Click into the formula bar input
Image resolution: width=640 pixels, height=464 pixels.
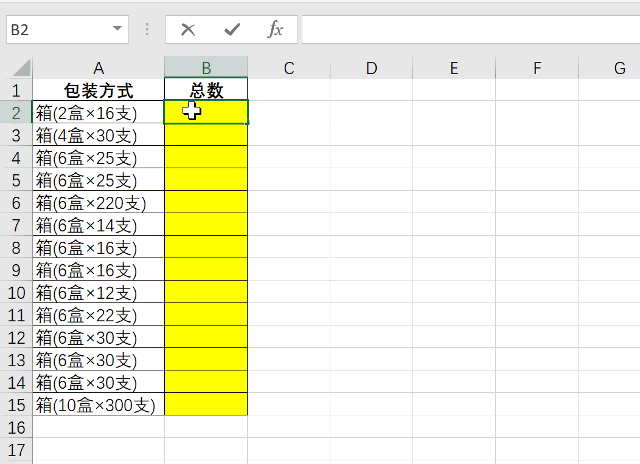(x=471, y=29)
